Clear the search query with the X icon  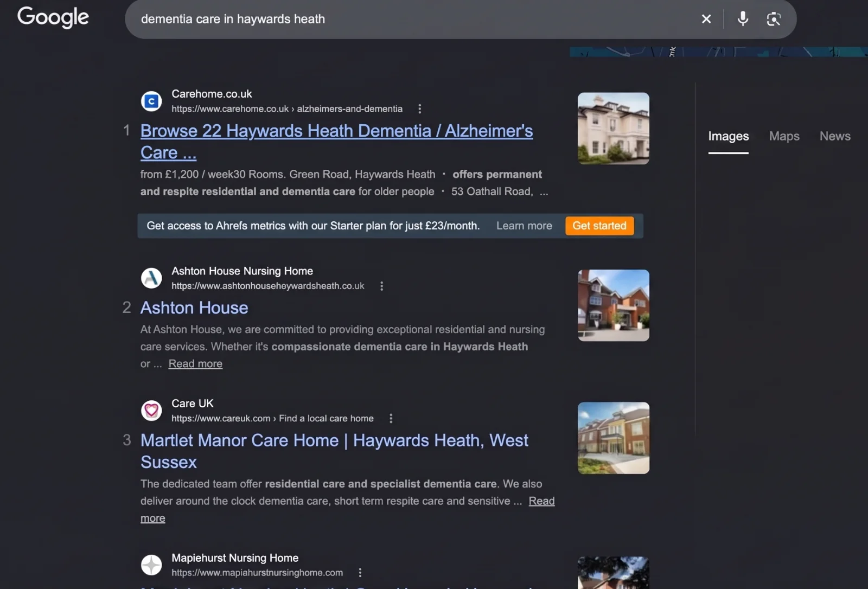click(x=706, y=19)
